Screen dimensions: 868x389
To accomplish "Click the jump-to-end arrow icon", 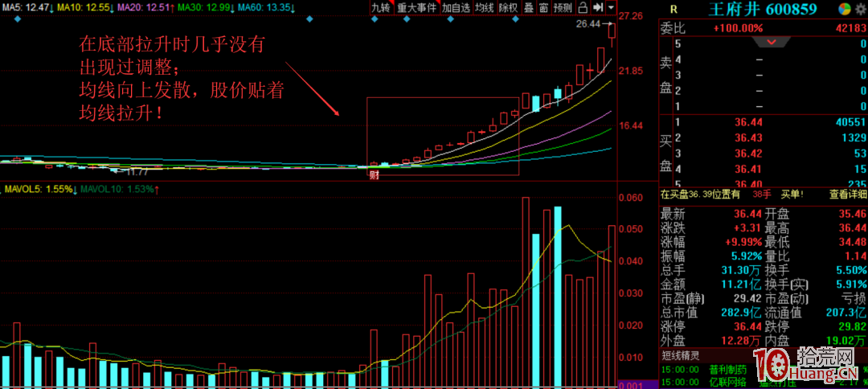I will click(x=597, y=7).
